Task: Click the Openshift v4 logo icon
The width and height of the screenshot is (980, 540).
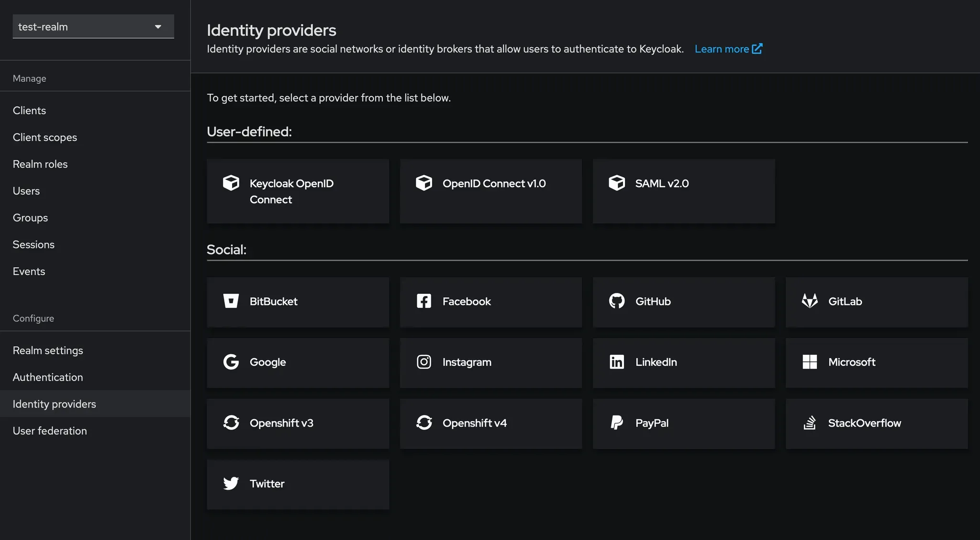Action: (424, 423)
